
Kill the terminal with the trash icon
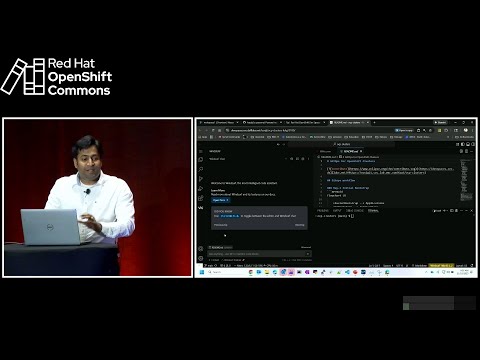coord(457,211)
